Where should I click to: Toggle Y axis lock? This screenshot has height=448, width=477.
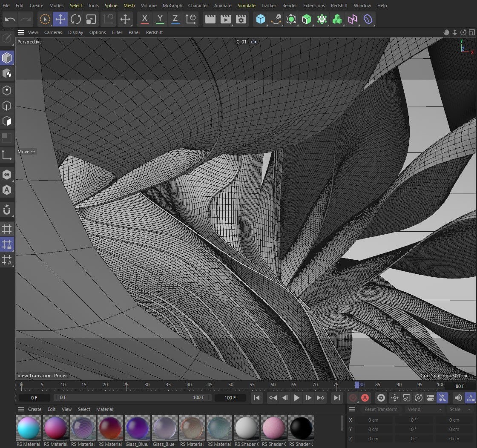pyautogui.click(x=160, y=19)
